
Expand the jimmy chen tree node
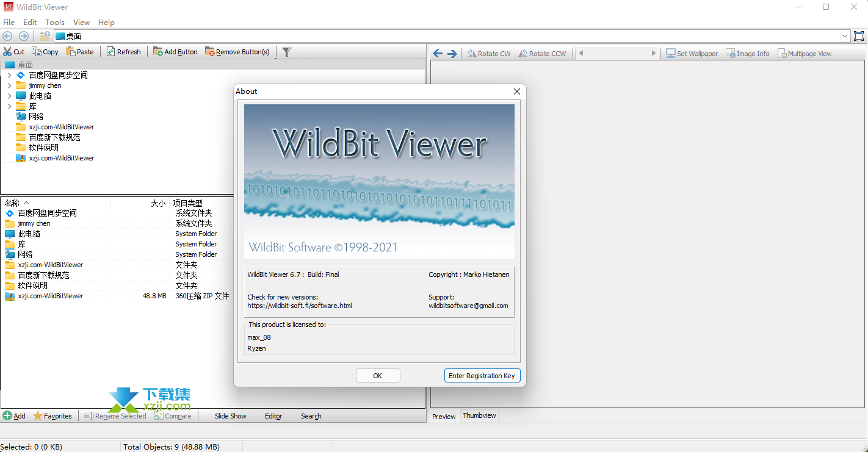(9, 85)
